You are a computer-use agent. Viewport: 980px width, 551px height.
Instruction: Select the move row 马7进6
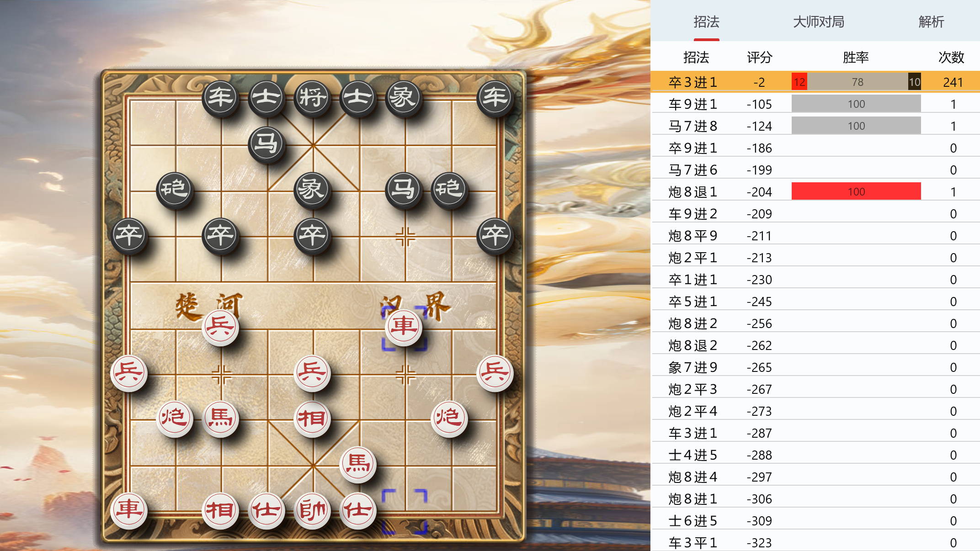click(815, 170)
